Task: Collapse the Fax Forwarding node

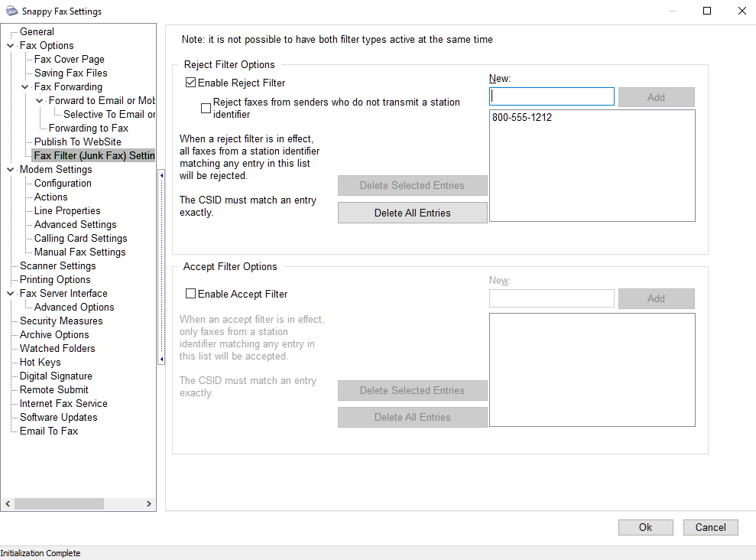Action: coord(25,87)
